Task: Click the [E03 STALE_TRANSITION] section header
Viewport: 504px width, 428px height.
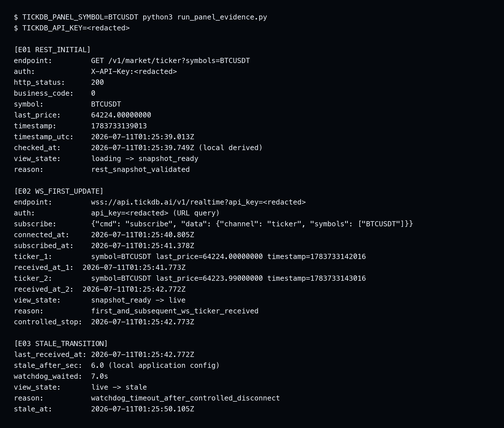Action: click(61, 344)
